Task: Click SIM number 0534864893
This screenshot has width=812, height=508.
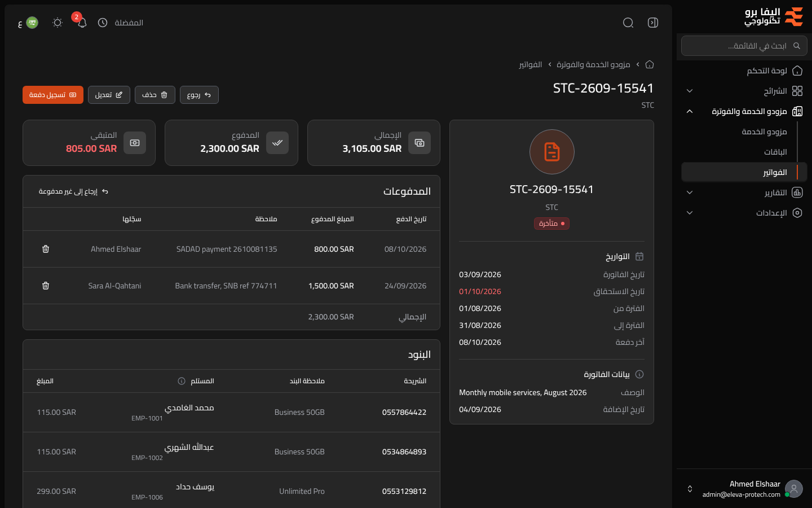Action: (x=404, y=452)
